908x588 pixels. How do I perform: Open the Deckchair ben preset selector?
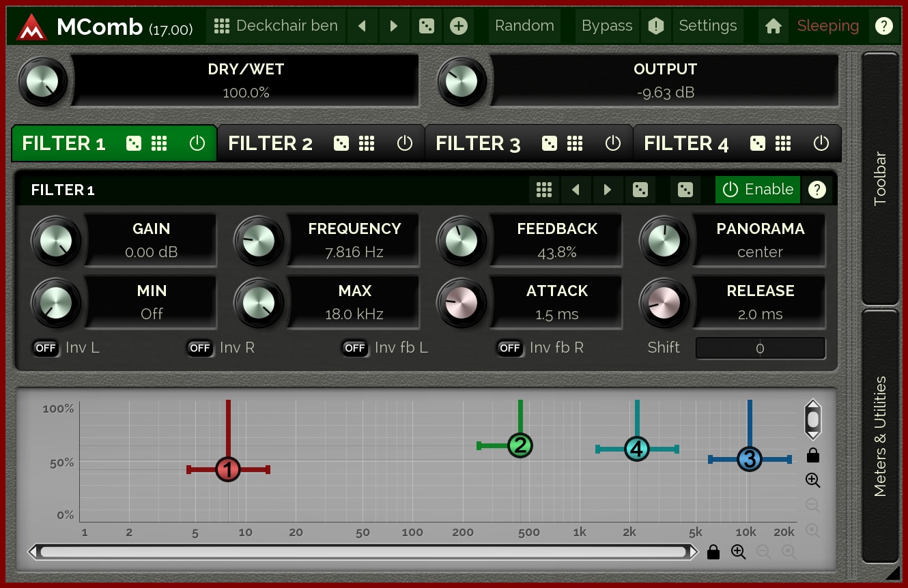tap(276, 26)
